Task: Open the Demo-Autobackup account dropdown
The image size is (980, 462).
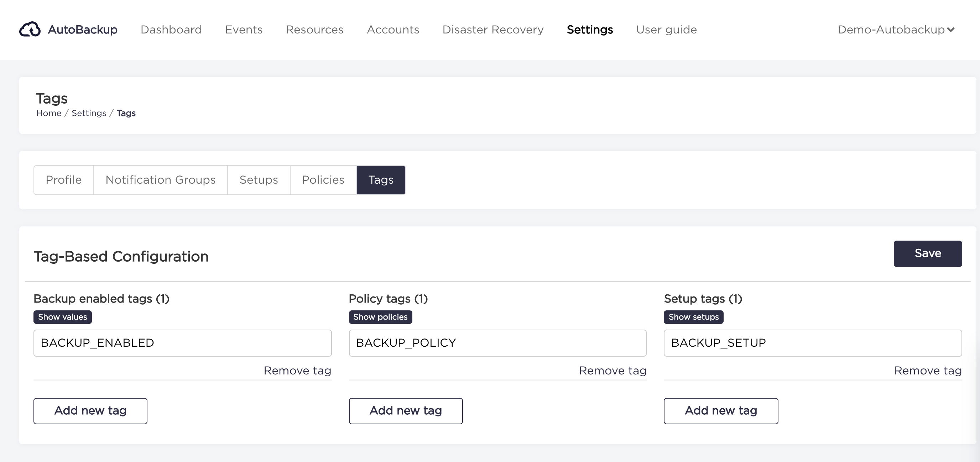Action: click(896, 30)
